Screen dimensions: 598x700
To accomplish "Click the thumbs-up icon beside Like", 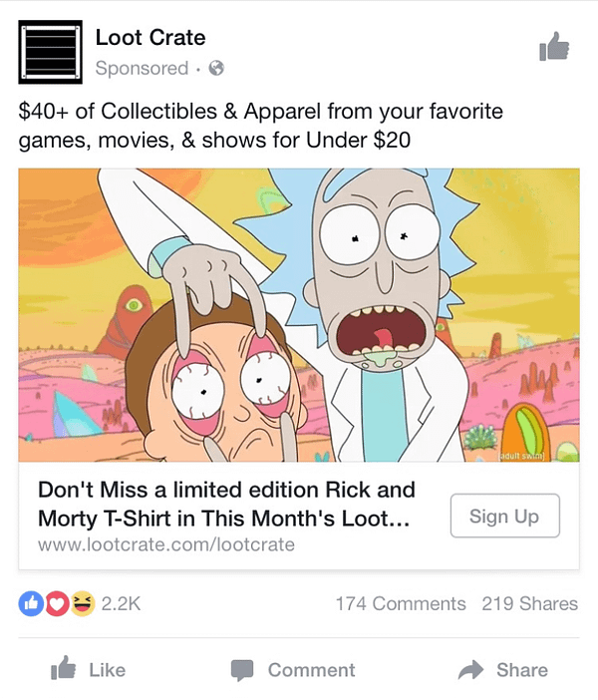I will 63,668.
